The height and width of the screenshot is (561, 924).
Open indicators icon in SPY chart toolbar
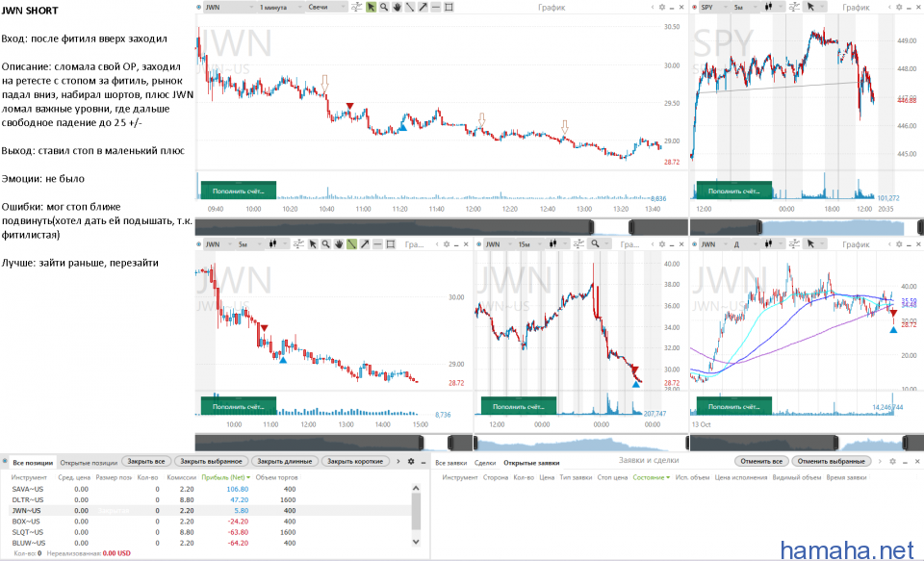pyautogui.click(x=794, y=7)
